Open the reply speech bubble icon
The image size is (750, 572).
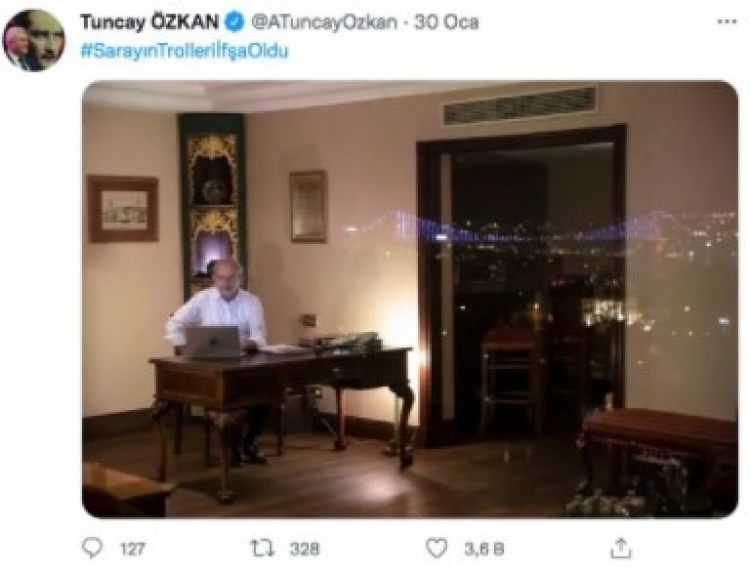point(92,548)
